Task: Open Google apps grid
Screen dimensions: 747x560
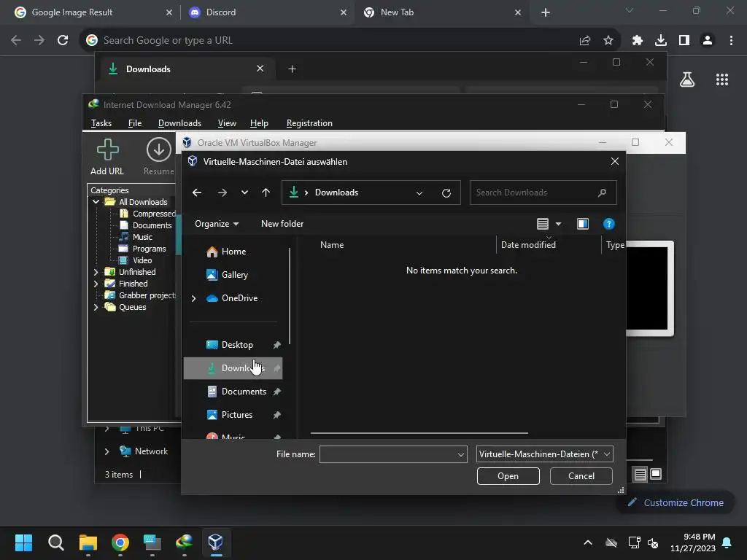Action: pyautogui.click(x=722, y=79)
